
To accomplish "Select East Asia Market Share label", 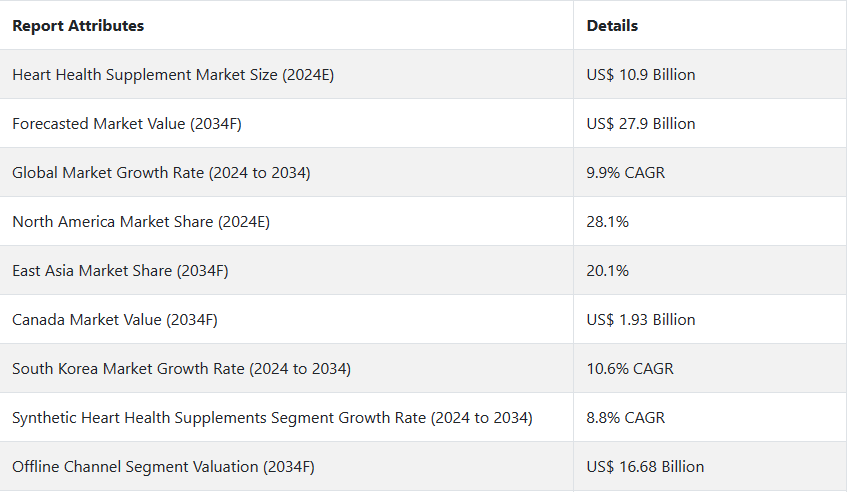I will (123, 271).
